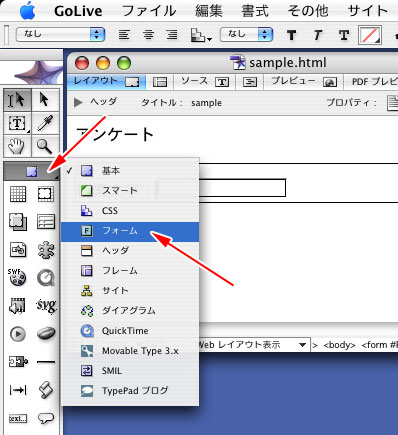Screen dimensions: 398x435
Task: Click the page title sample
Action: (x=206, y=103)
